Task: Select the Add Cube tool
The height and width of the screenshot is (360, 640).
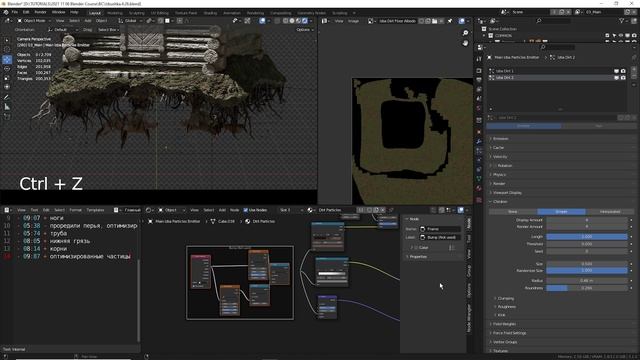Action: point(7,116)
